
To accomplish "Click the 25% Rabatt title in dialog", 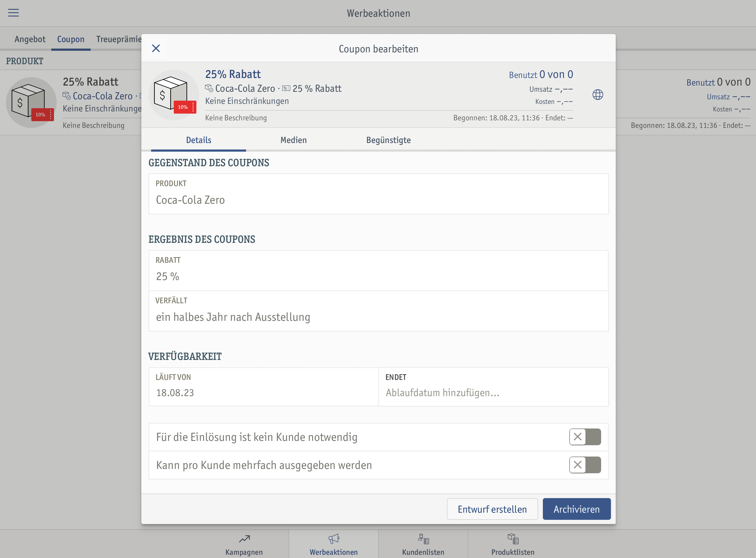I will point(233,74).
